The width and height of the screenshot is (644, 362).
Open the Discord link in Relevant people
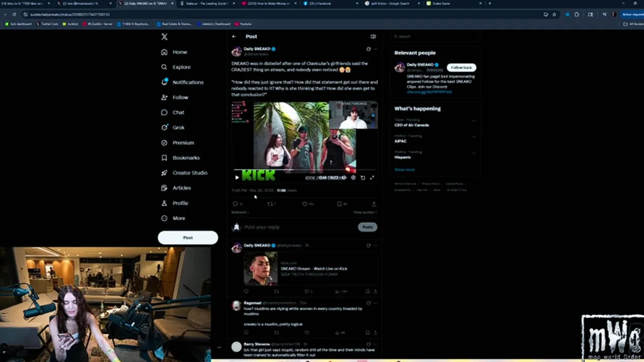coord(429,92)
